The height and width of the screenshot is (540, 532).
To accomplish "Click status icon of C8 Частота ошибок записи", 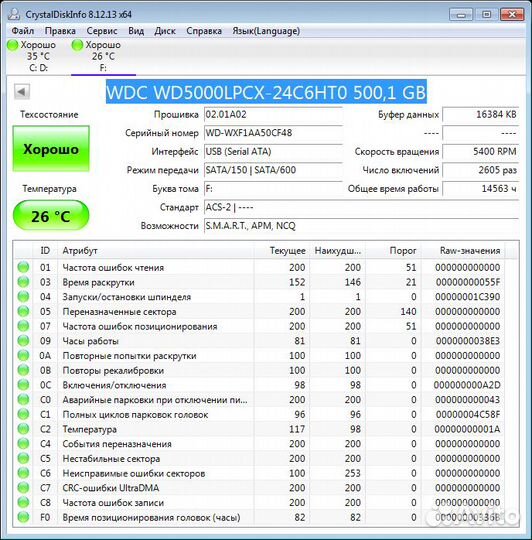I will pos(23,502).
